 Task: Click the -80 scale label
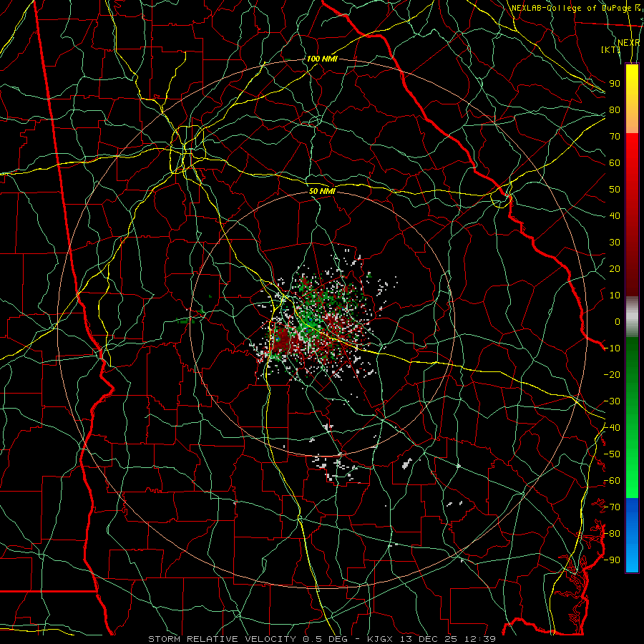(x=612, y=534)
